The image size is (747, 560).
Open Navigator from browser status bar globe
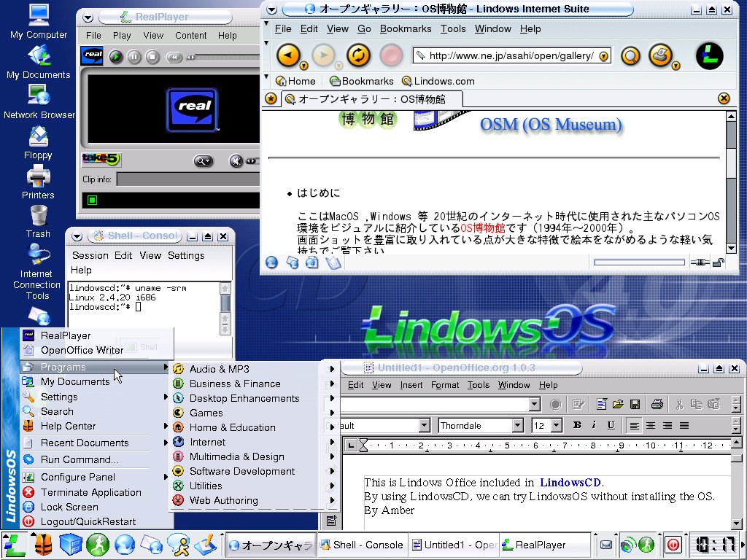pos(271,262)
